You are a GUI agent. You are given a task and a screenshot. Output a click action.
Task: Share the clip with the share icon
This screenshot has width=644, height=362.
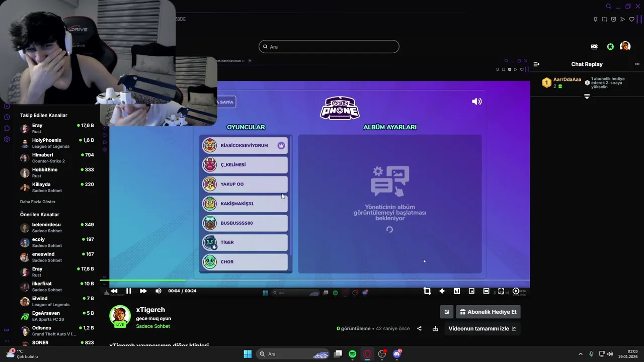coord(419,329)
